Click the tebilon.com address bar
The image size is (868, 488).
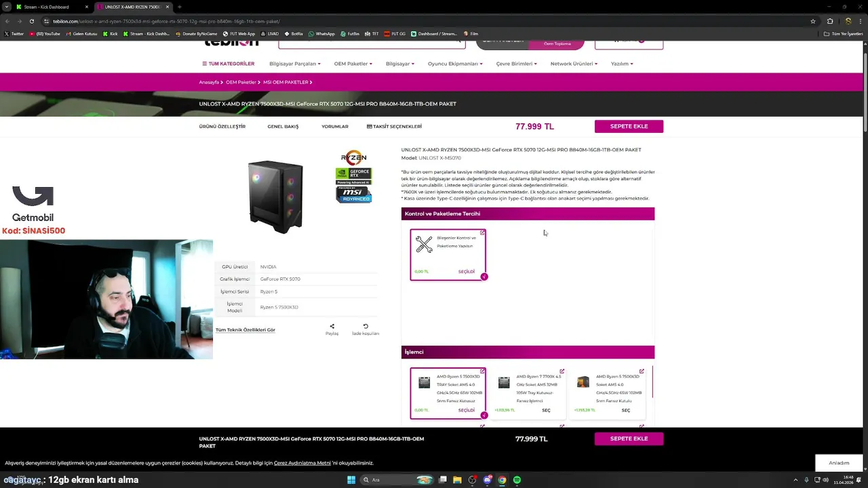coord(427,21)
